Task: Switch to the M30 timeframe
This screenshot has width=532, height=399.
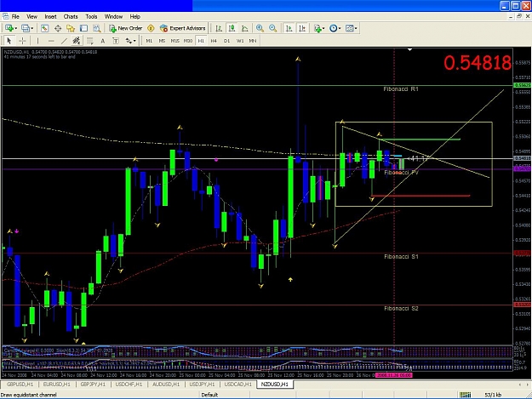Action: click(x=187, y=41)
